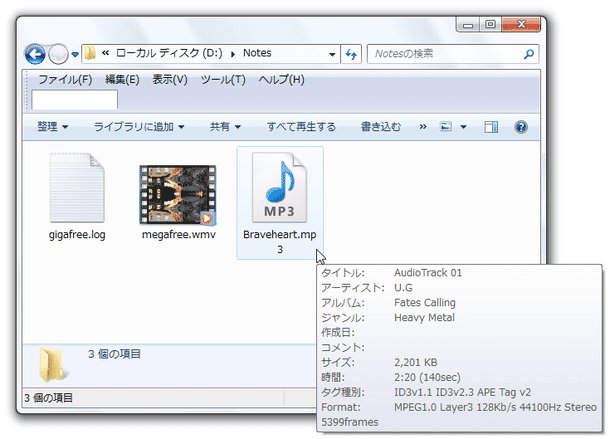
Task: Click the help question mark icon
Action: [x=521, y=127]
